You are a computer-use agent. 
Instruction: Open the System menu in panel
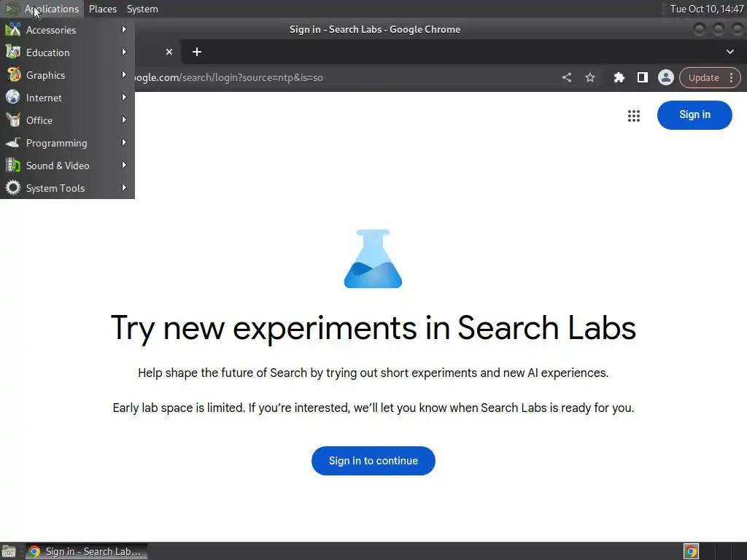tap(142, 9)
